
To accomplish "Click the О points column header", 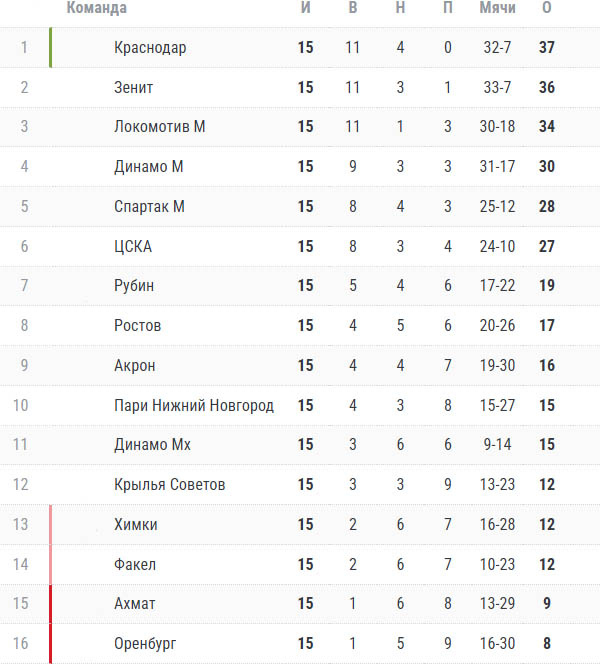I will tap(547, 8).
